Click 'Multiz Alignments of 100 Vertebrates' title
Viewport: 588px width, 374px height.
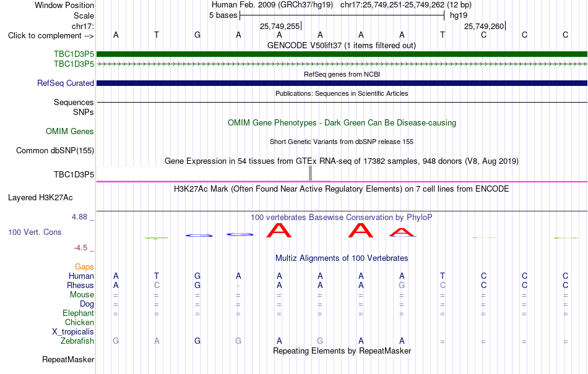point(342,258)
